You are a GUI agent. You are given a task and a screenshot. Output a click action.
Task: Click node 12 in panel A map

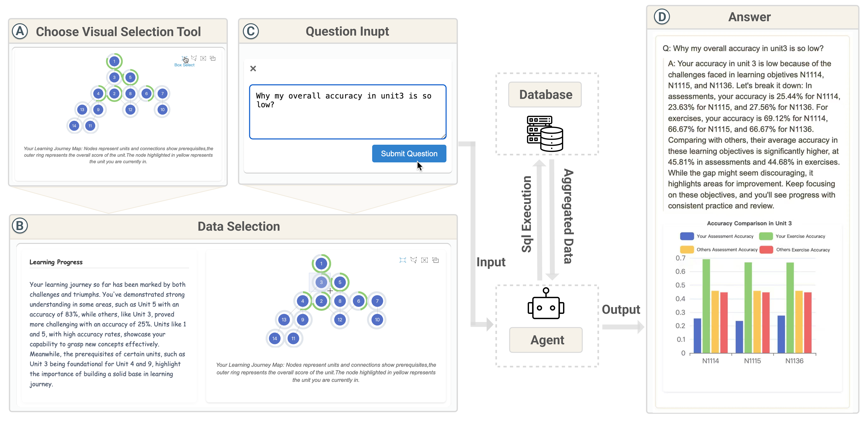click(x=130, y=110)
